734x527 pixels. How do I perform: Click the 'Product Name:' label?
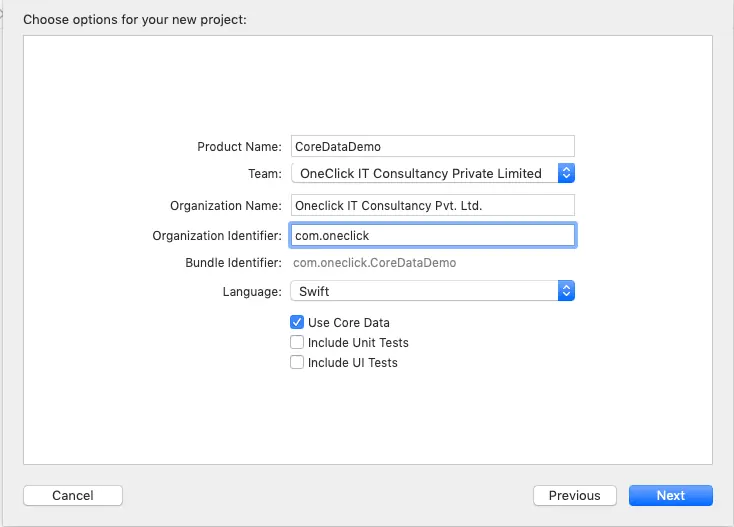(239, 146)
